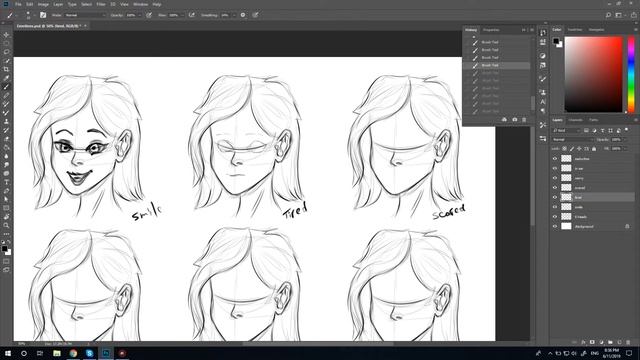Viewport: 640px width, 360px height.
Task: Click the foreground color swatch in the Color panel
Action: pyautogui.click(x=556, y=41)
